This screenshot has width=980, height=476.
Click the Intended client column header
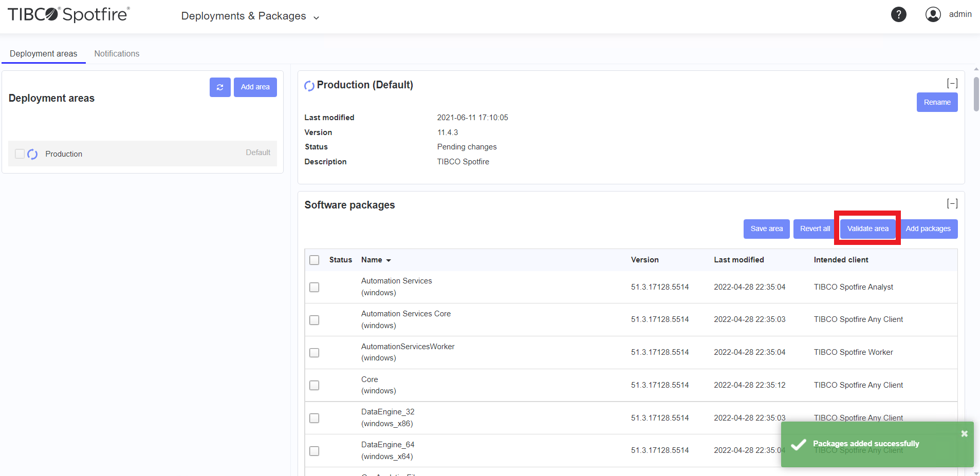tap(841, 260)
